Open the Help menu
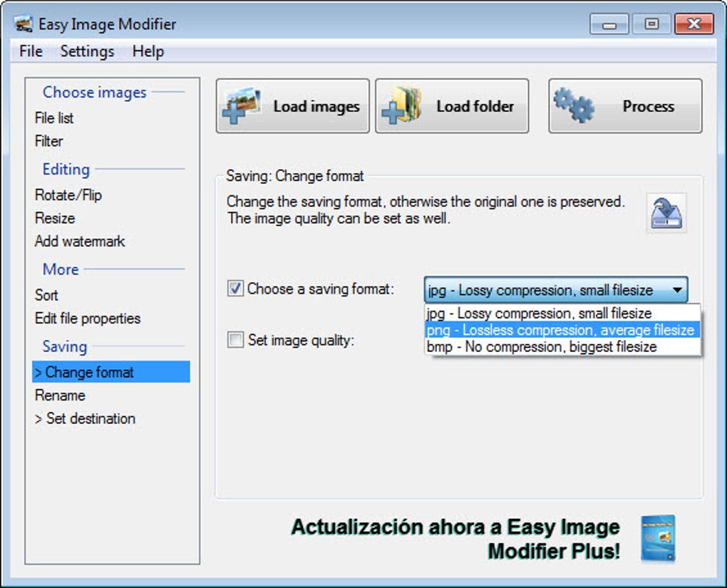The image size is (727, 588). (148, 51)
